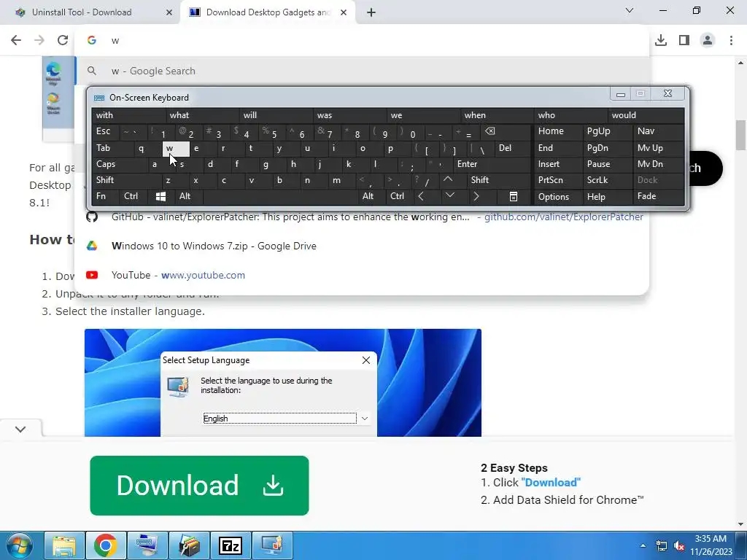Open Chrome from the taskbar
The image size is (747, 560).
[x=105, y=545]
